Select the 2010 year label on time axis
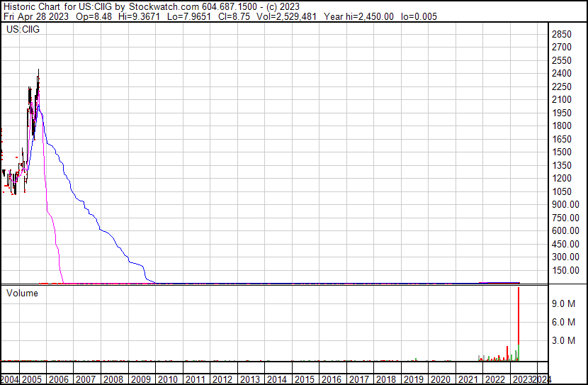This screenshot has height=385, width=588. (x=168, y=379)
